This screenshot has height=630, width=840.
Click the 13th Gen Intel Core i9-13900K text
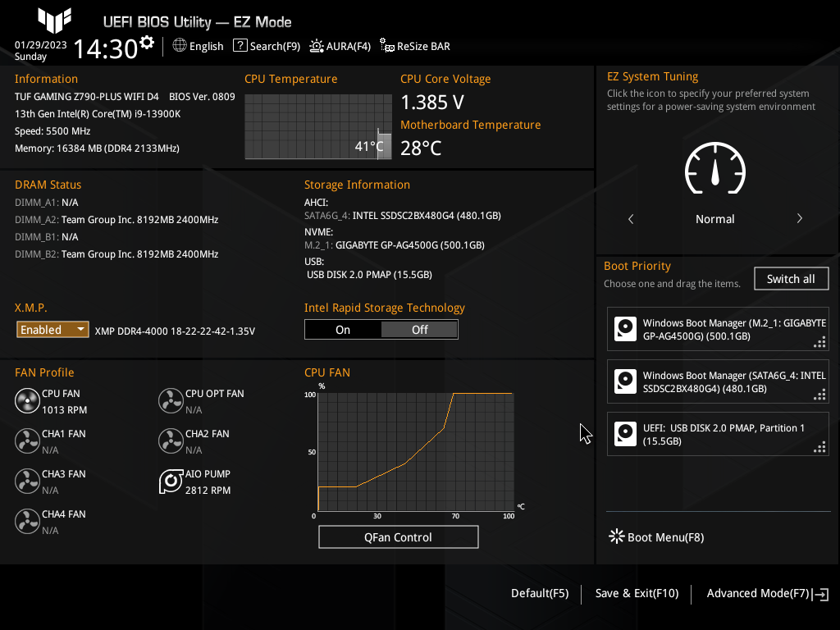[98, 114]
